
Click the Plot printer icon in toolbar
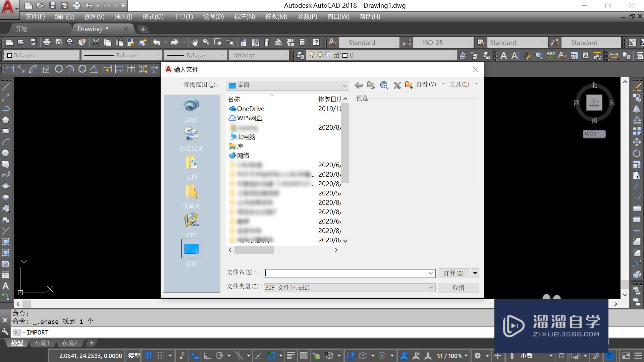coord(47,42)
